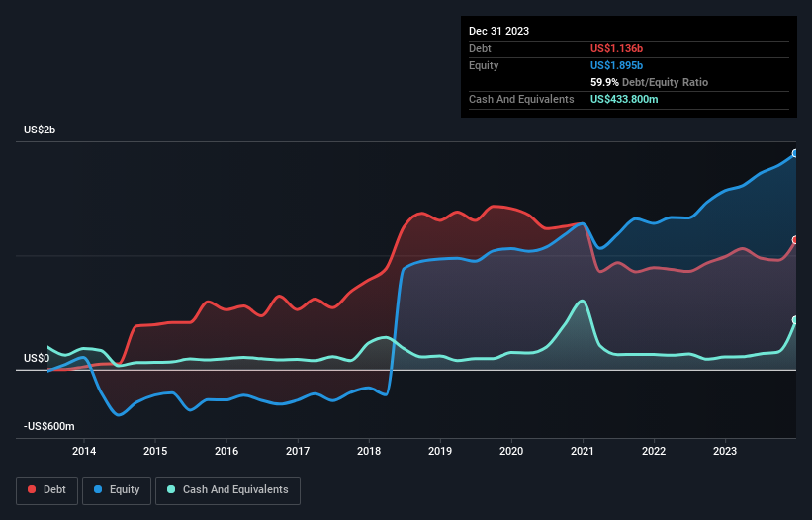Click the US$1.136b debt value
Image resolution: width=812 pixels, height=520 pixels.
coord(616,48)
